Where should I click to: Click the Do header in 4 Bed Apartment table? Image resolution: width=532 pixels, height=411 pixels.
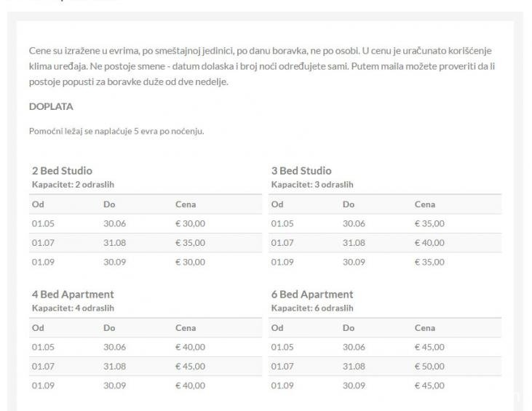pos(109,328)
